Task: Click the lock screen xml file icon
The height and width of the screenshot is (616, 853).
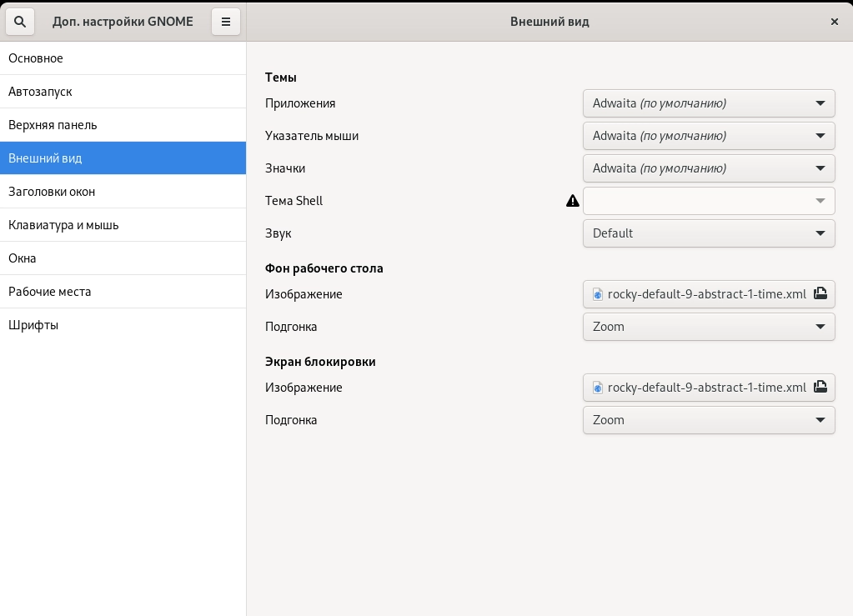Action: (x=597, y=388)
